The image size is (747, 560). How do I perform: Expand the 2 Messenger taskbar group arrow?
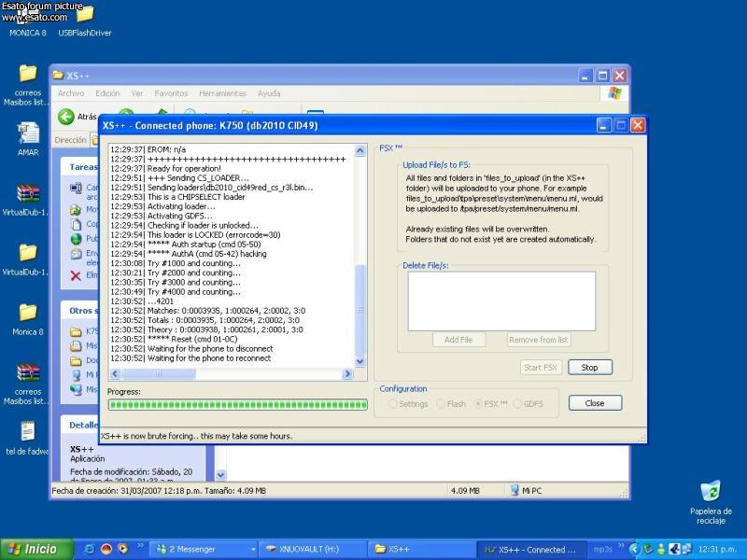click(253, 550)
